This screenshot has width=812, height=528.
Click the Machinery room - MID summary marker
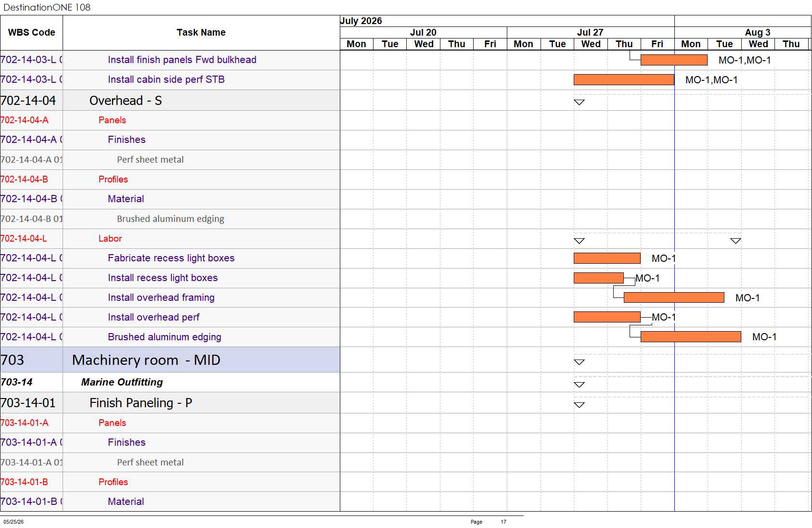579,362
